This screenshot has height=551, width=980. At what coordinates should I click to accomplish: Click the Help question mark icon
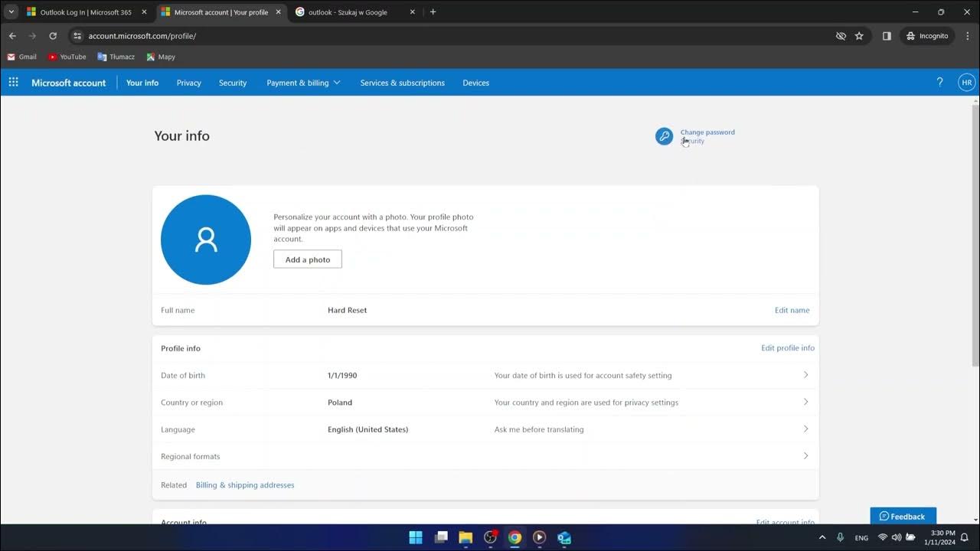tap(939, 82)
